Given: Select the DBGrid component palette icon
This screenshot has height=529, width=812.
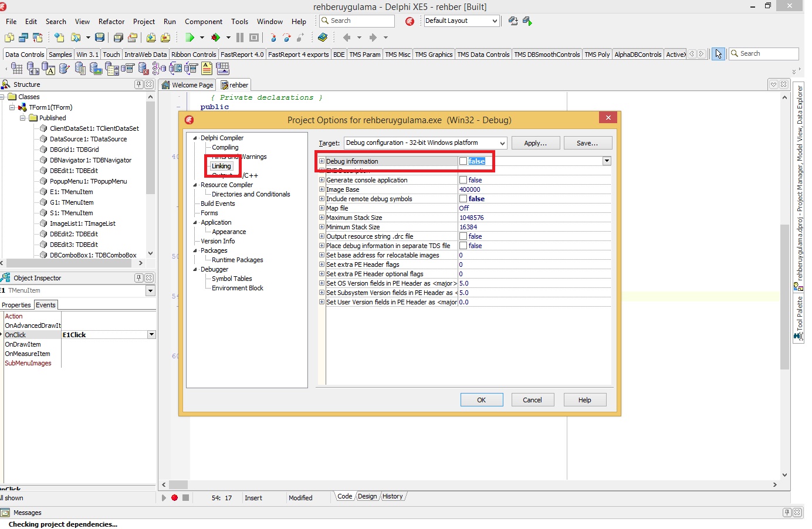Looking at the screenshot, I should 17,69.
